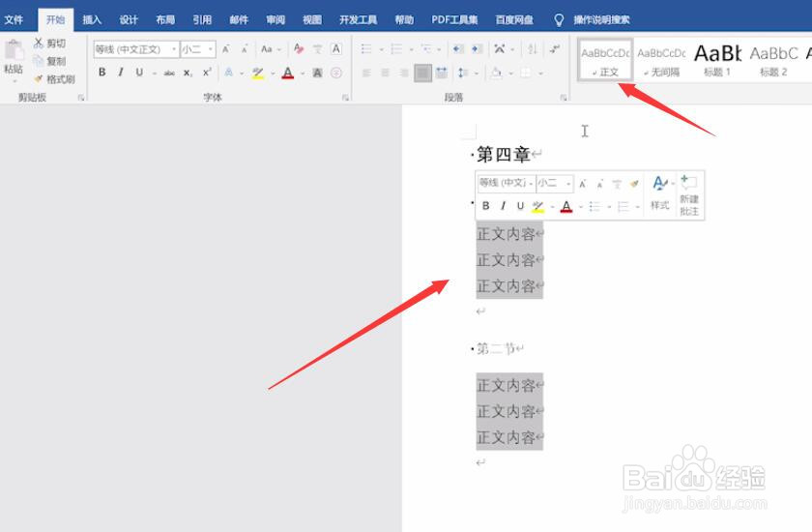This screenshot has height=532, width=812.
Task: Increase font size in ribbon
Action: click(x=226, y=49)
